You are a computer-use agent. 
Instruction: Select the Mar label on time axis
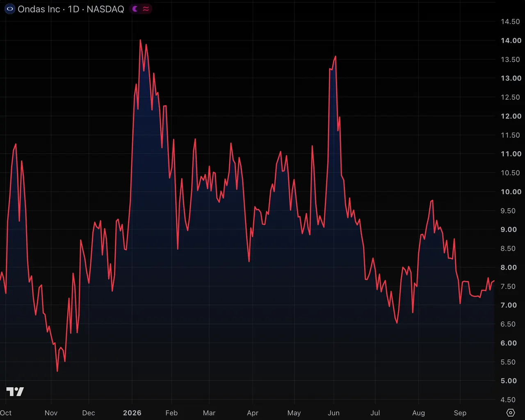pos(209,413)
